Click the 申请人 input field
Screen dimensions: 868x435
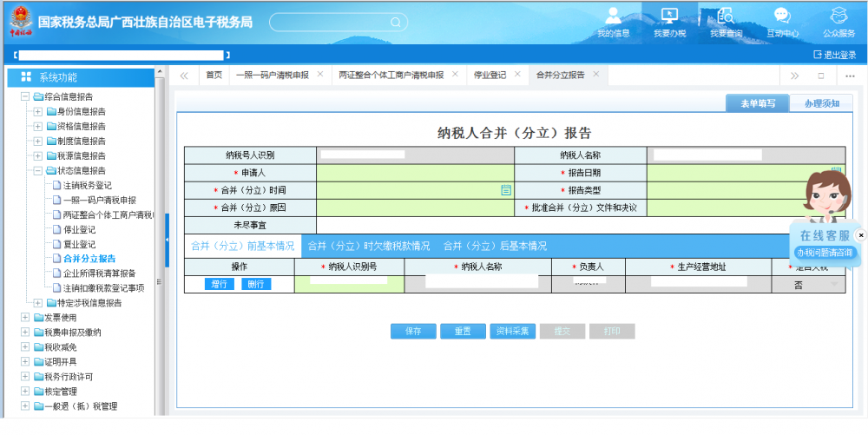[x=415, y=173]
